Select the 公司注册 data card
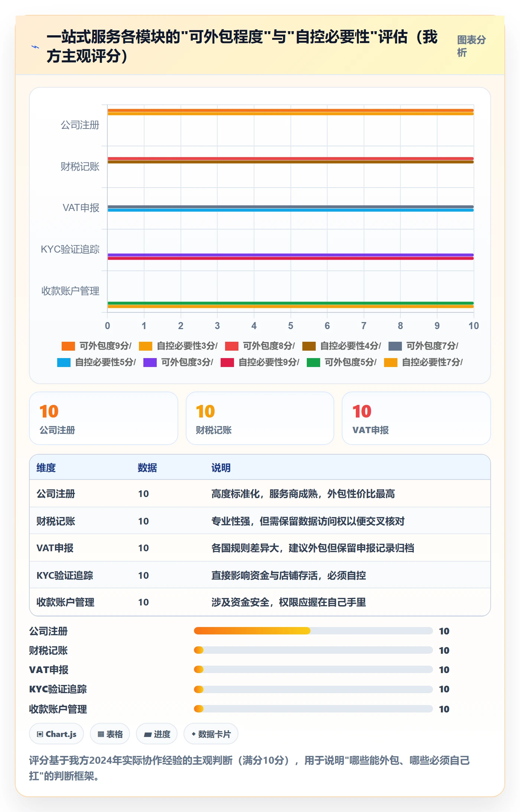Screen dimensions: 520x812 coord(104,418)
